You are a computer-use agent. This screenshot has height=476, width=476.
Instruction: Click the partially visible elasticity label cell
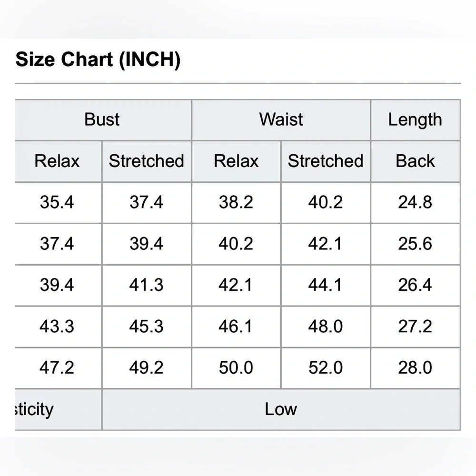point(58,409)
